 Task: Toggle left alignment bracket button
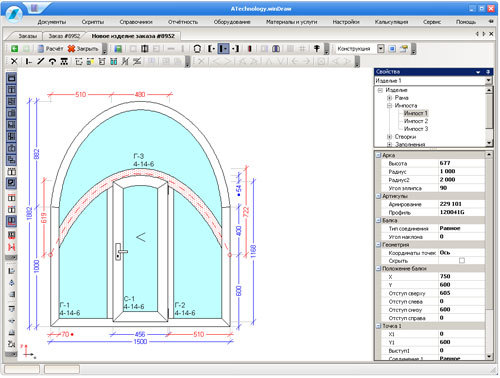tap(211, 49)
